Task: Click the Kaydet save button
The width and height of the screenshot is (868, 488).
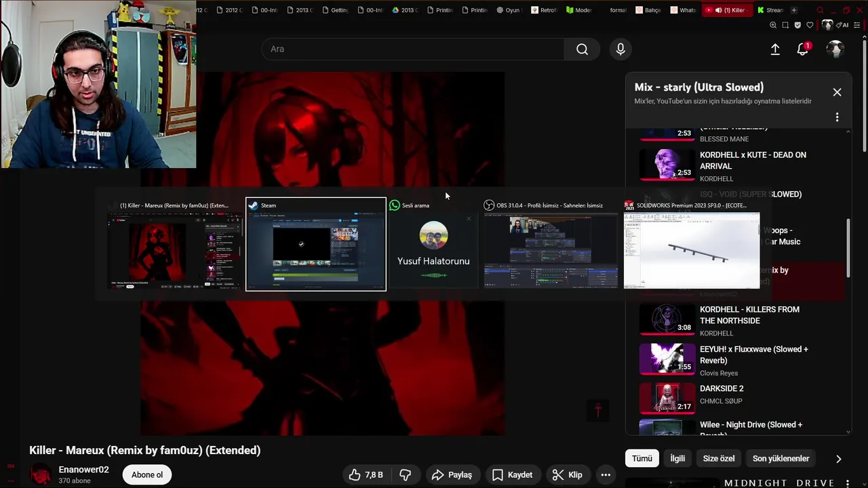Action: 512,474
